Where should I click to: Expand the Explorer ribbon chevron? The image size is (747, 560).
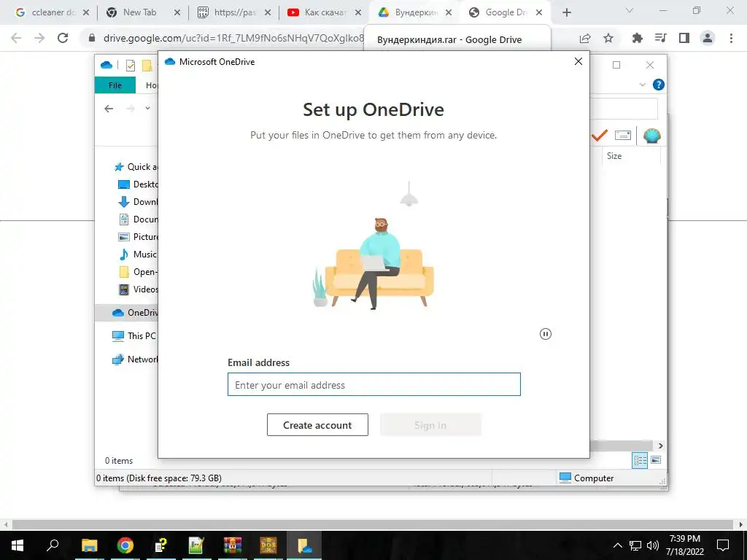tap(642, 85)
